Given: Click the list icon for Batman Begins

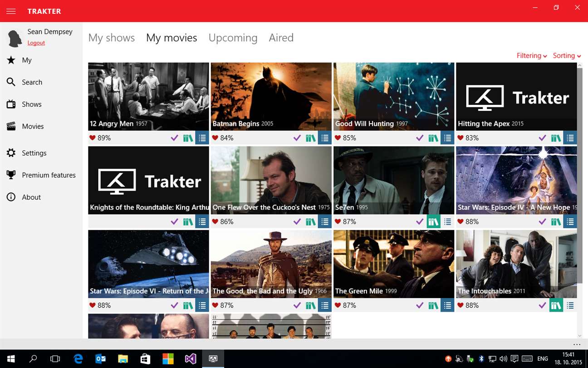Looking at the screenshot, I should click(325, 138).
